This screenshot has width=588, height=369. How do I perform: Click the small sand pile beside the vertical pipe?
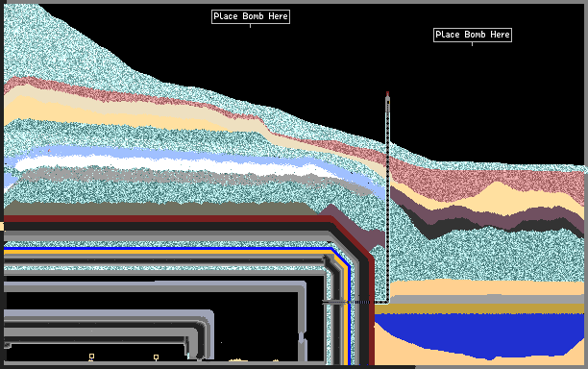pos(275,360)
